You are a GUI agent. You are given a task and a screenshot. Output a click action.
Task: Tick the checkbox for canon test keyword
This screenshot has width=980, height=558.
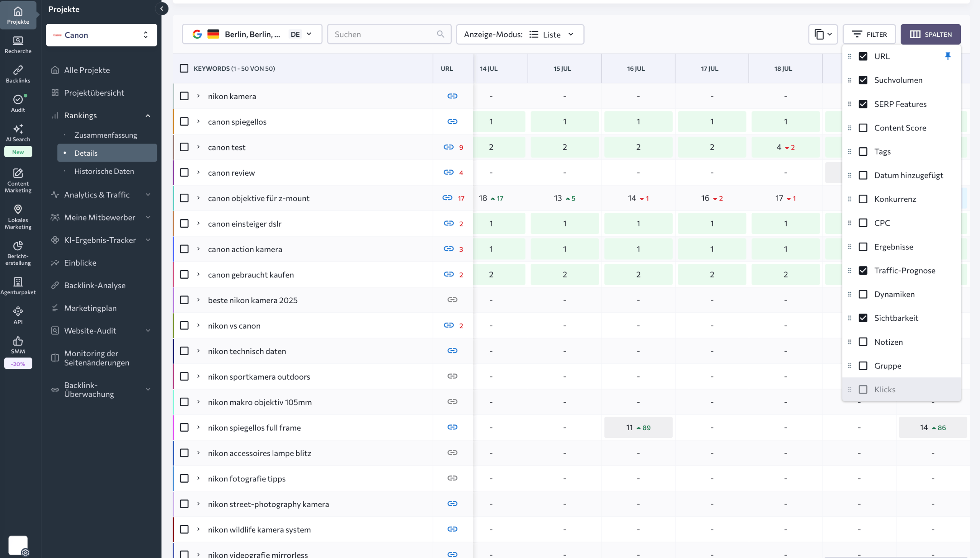(185, 147)
